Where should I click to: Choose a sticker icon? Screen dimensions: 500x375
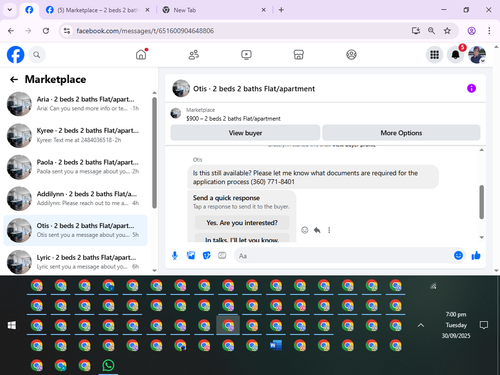click(x=207, y=256)
